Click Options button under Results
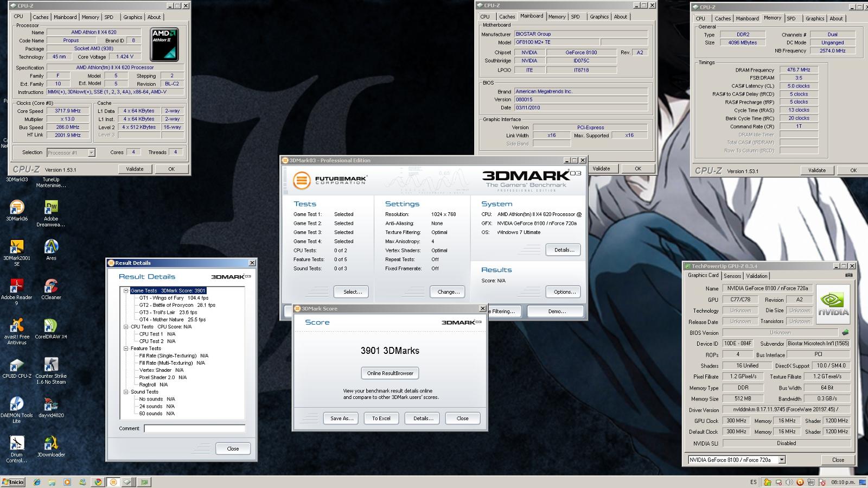Viewport: 868px width, 488px height. pos(564,291)
